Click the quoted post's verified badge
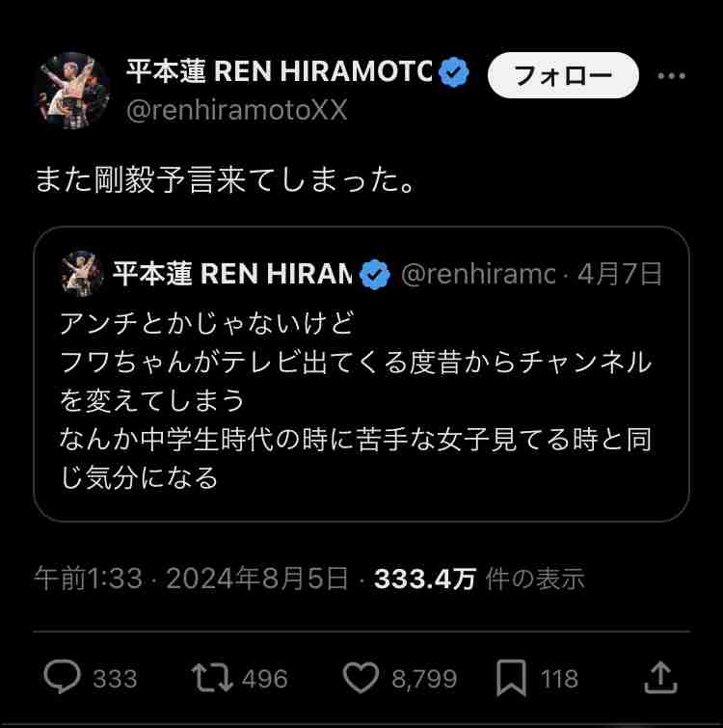This screenshot has height=728, width=723. point(374,276)
